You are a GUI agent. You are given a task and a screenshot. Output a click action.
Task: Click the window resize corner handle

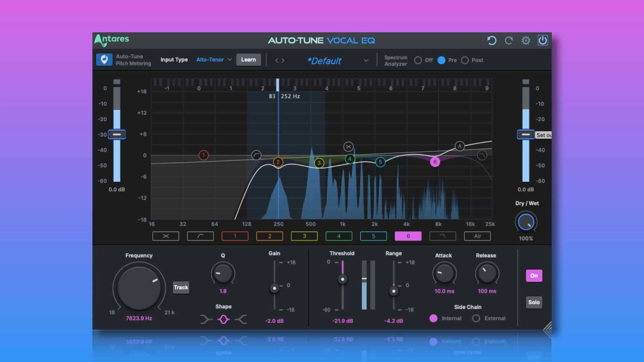pos(547,327)
